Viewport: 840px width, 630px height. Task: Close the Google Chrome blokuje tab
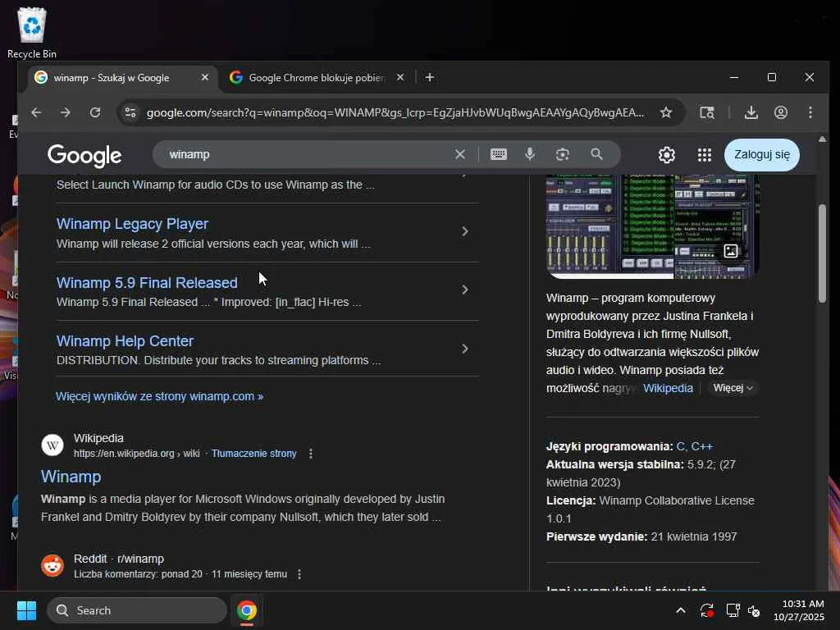[x=400, y=78]
